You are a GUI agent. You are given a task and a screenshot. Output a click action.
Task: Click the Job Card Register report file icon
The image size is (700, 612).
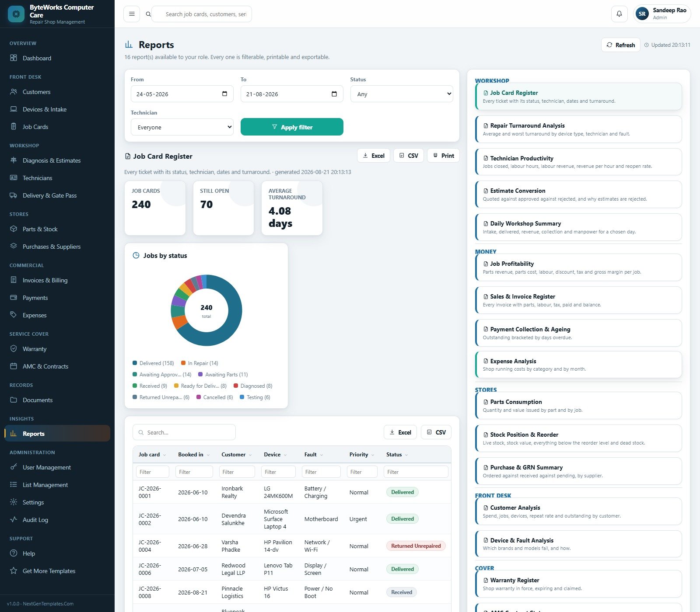(x=486, y=93)
